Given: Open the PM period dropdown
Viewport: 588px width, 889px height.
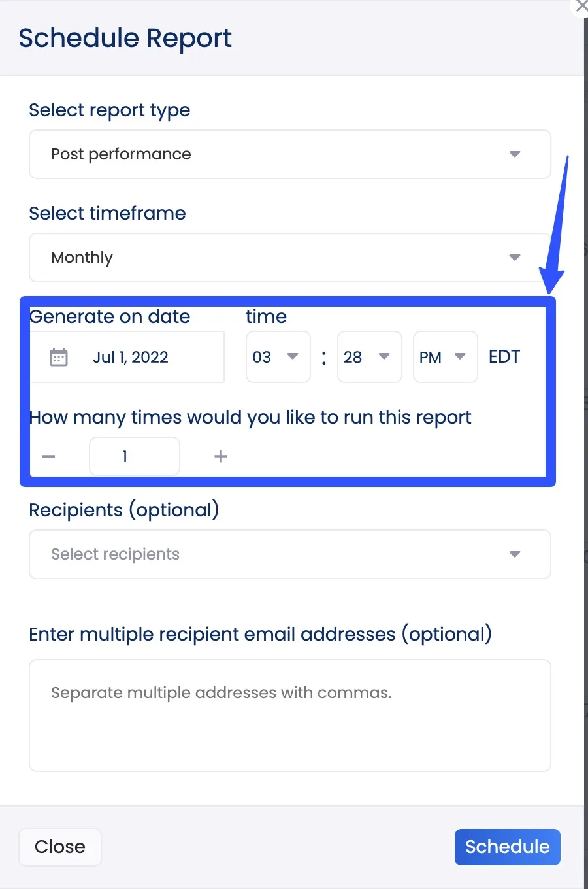Looking at the screenshot, I should pos(445,357).
